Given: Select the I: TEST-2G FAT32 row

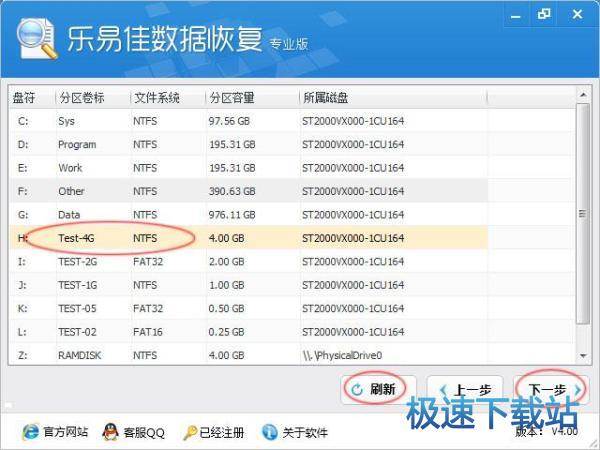Looking at the screenshot, I should pyautogui.click(x=249, y=262).
